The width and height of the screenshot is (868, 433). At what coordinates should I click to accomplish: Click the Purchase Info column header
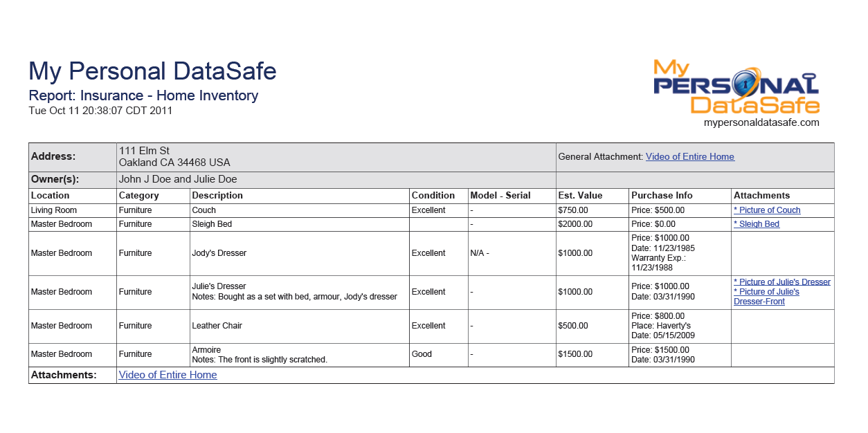pyautogui.click(x=662, y=196)
